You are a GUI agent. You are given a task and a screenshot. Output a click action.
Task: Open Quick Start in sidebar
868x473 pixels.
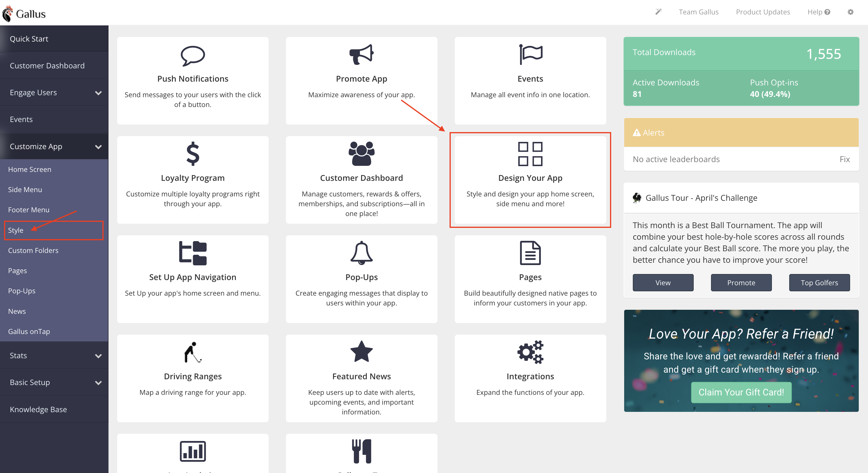tap(54, 39)
